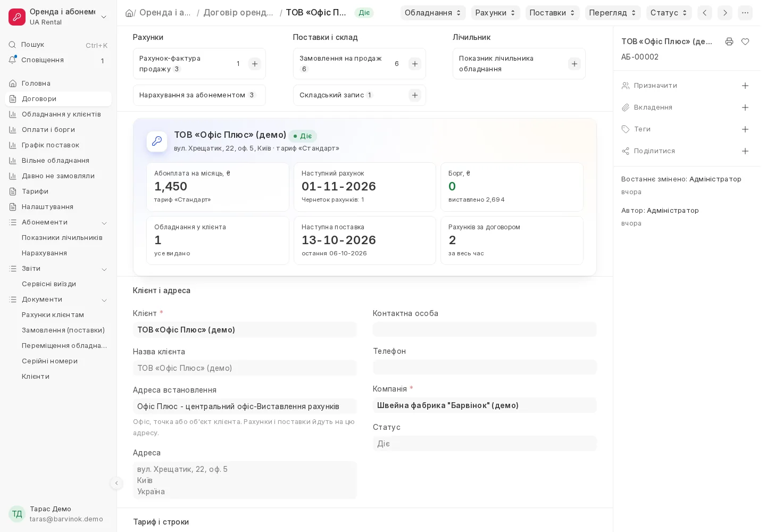Open the Рахунки dropdown in toolbar

495,13
